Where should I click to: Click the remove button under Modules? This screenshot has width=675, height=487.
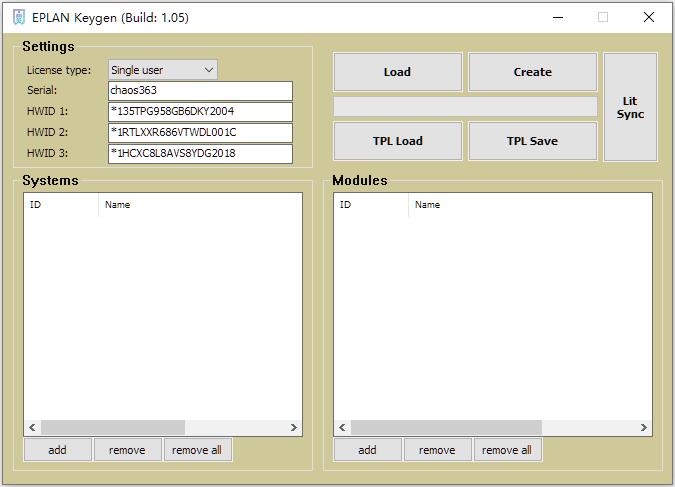tap(437, 450)
